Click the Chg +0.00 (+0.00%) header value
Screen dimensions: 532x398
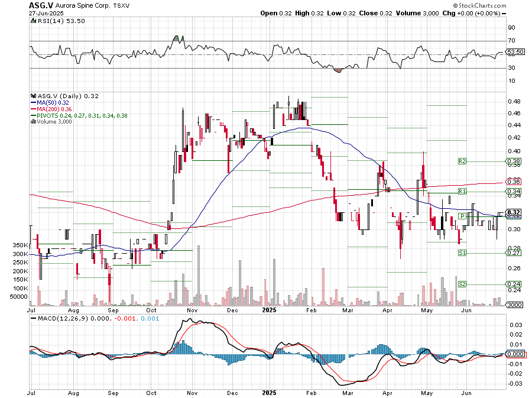pyautogui.click(x=471, y=13)
